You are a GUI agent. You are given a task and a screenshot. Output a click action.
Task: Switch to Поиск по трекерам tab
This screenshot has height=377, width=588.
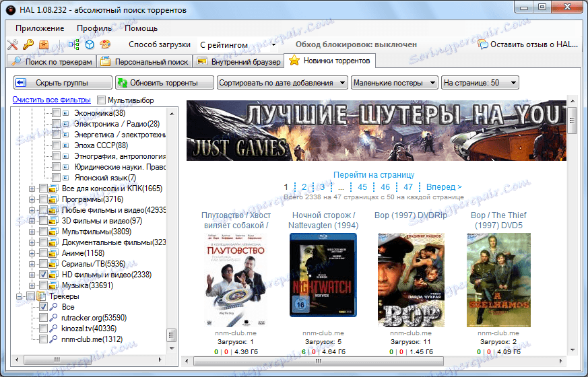coord(52,62)
